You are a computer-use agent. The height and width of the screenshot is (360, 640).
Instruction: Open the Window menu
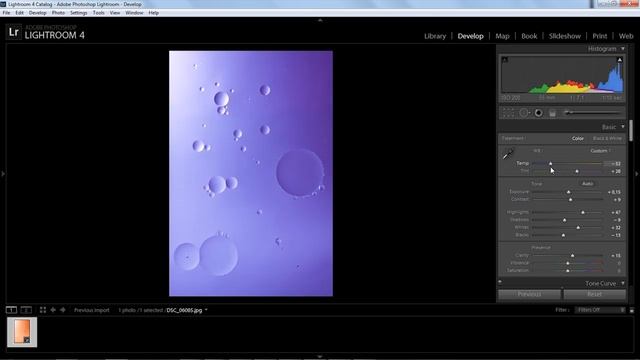134,13
